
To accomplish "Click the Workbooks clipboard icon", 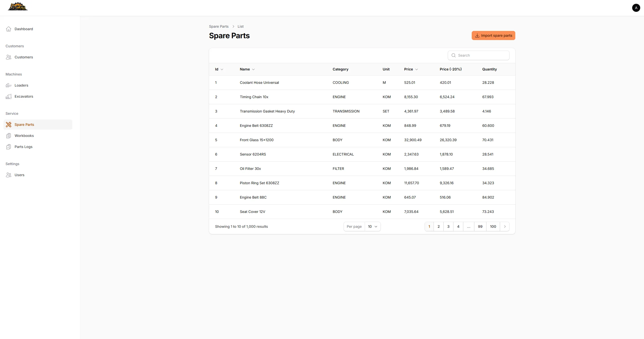I will 9,136.
